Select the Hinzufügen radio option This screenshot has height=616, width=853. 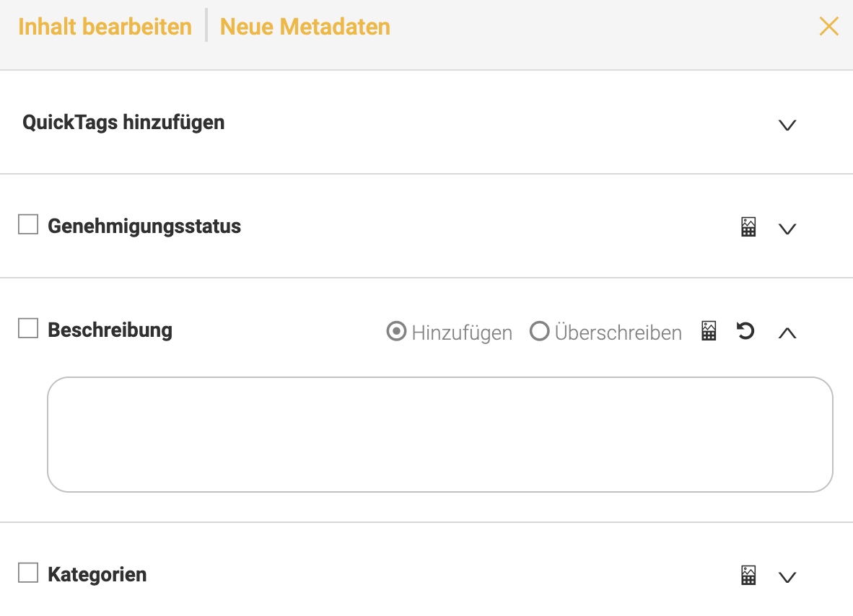coord(396,333)
